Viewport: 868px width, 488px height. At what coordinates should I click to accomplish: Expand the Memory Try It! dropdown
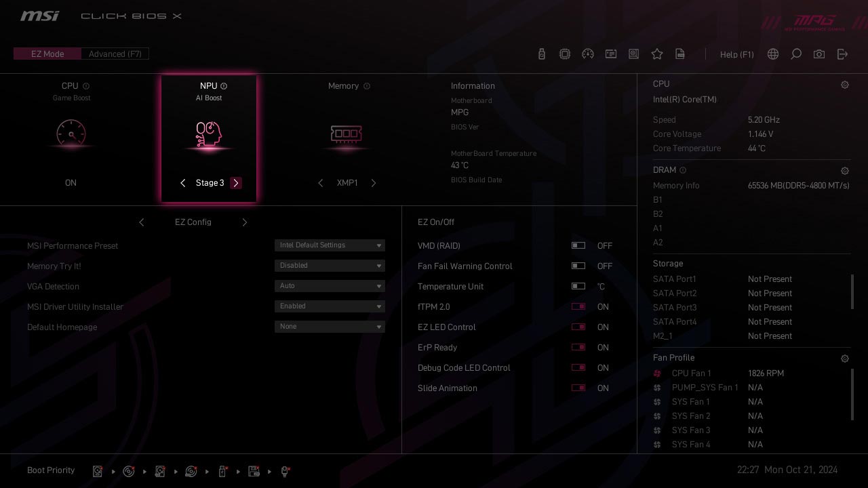[330, 266]
